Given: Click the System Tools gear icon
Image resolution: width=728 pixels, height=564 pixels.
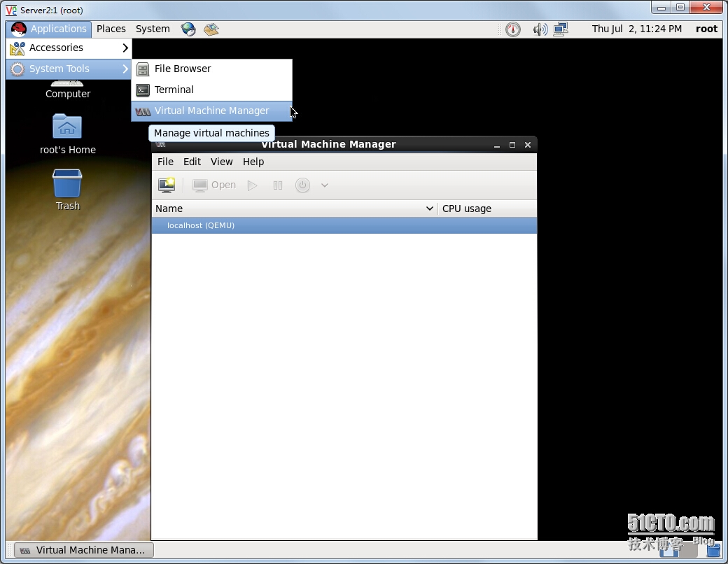Looking at the screenshot, I should (x=17, y=69).
